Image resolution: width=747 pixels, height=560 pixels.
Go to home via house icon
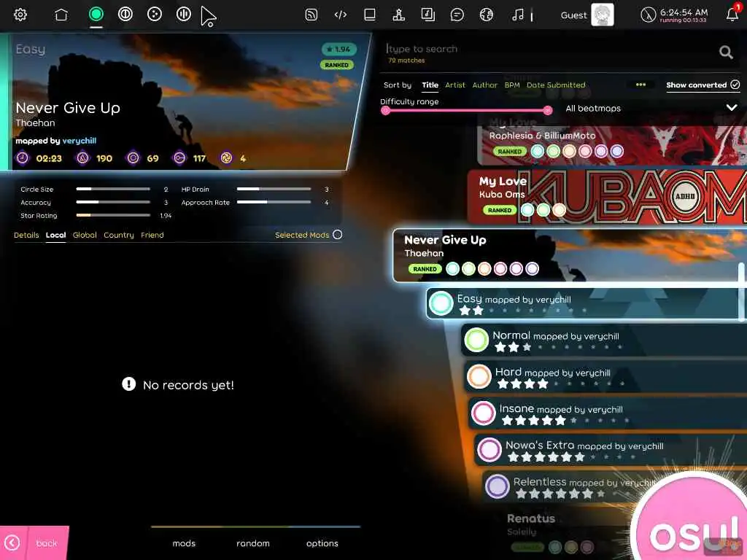pyautogui.click(x=61, y=15)
